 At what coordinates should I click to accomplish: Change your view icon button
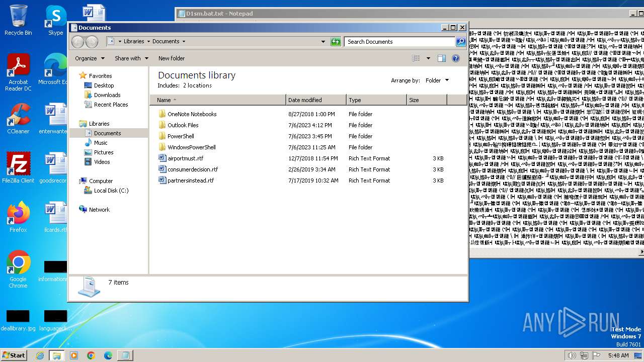pos(416,58)
